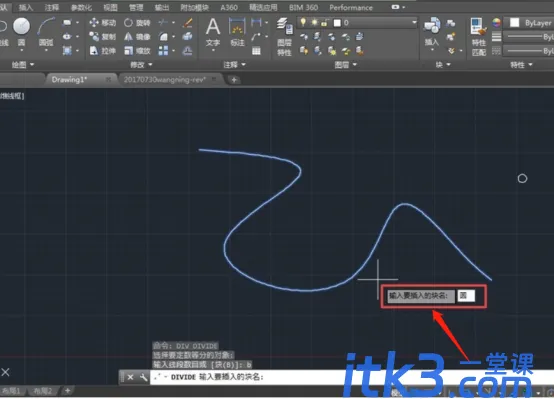Open the ByLayer color swatch dropdown
This screenshot has width=554, height=399.
530,23
